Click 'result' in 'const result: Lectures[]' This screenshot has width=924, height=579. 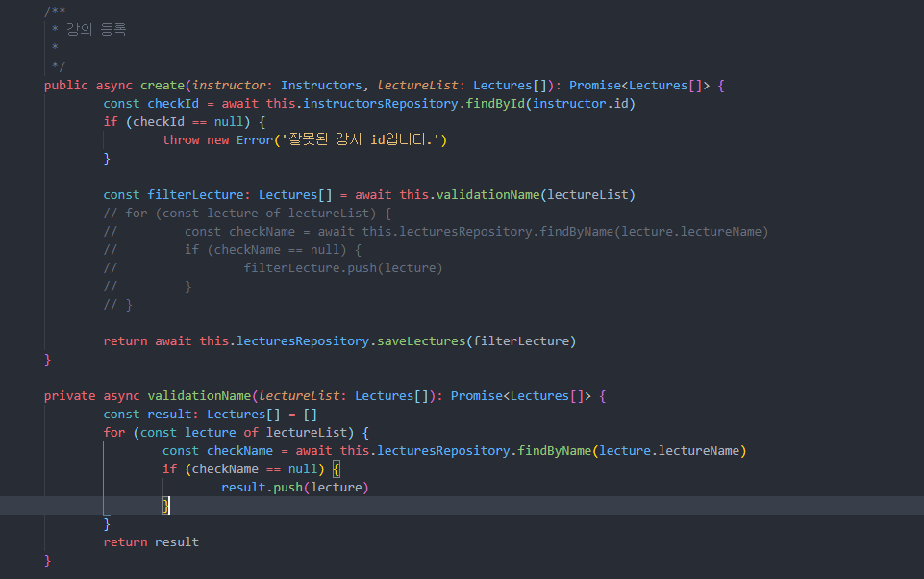pos(169,414)
